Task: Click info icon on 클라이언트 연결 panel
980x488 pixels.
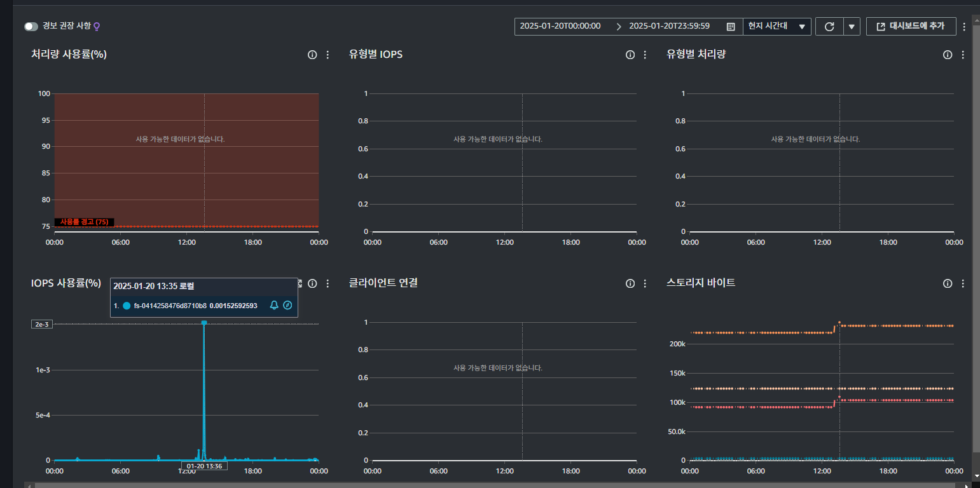Action: 630,283
